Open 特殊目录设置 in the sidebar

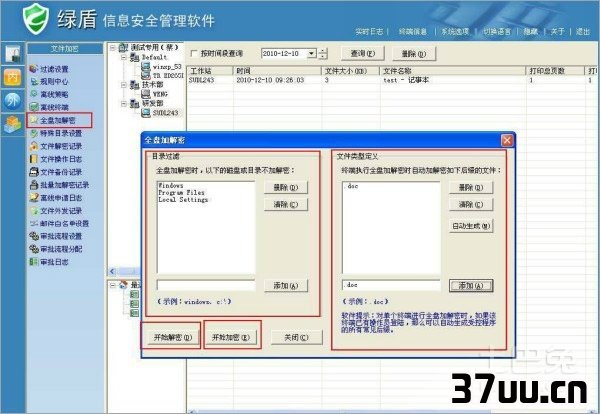point(56,133)
